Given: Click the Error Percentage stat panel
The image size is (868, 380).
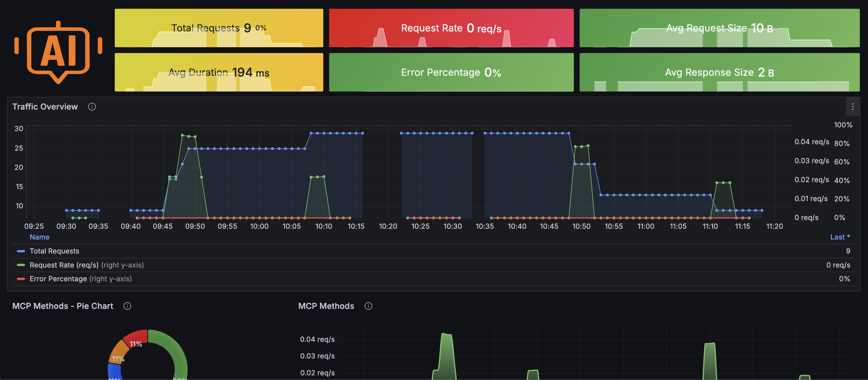Looking at the screenshot, I should point(451,72).
